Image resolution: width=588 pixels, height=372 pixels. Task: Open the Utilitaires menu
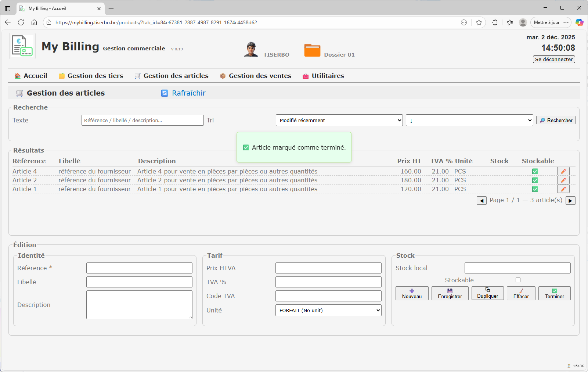(323, 76)
